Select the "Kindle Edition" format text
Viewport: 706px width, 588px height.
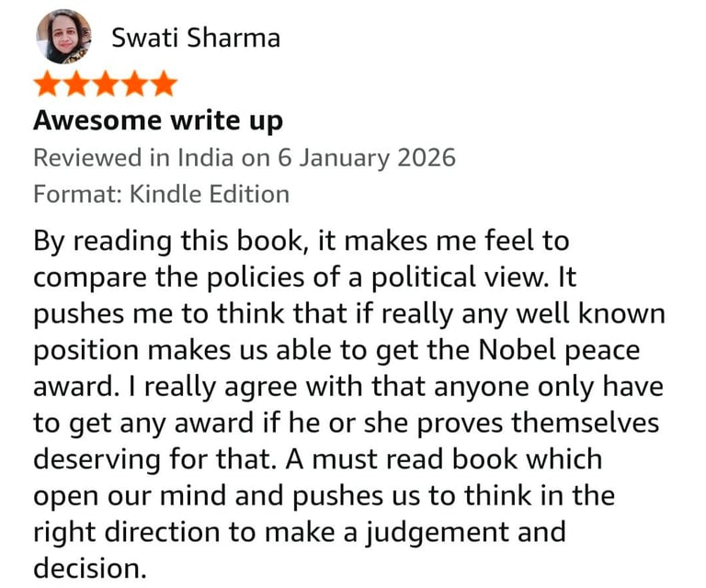click(210, 195)
